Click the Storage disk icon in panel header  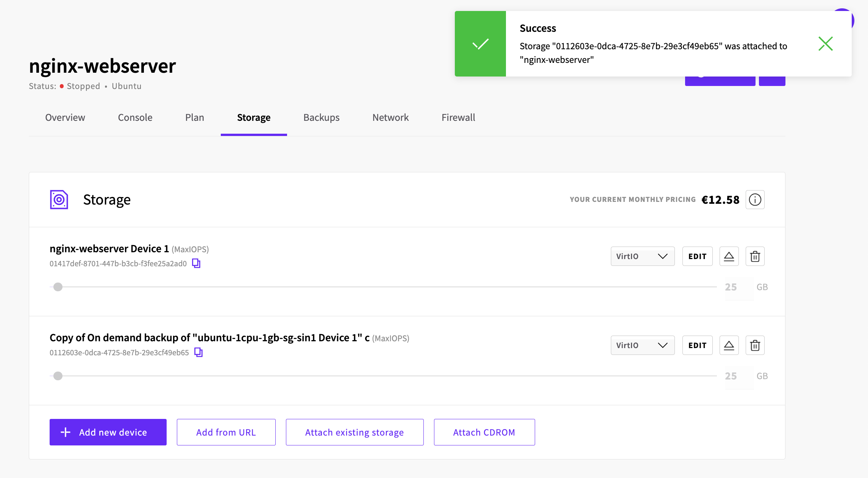pyautogui.click(x=59, y=200)
